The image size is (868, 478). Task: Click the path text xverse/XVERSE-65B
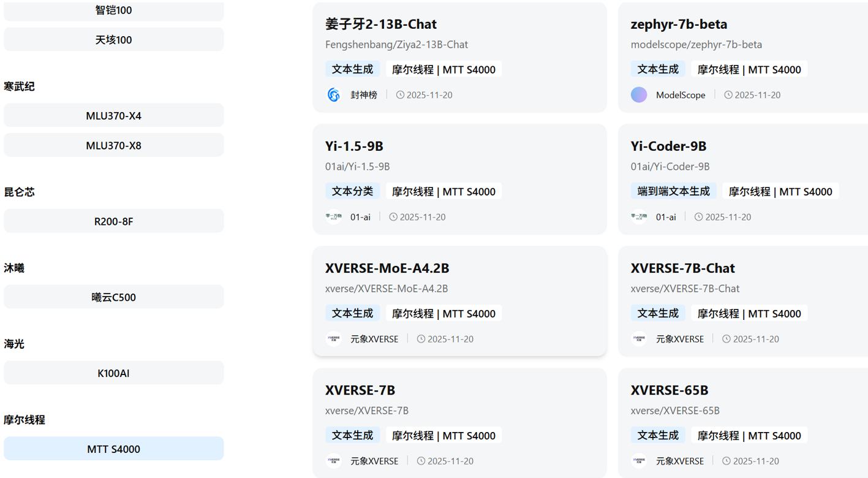[675, 411]
